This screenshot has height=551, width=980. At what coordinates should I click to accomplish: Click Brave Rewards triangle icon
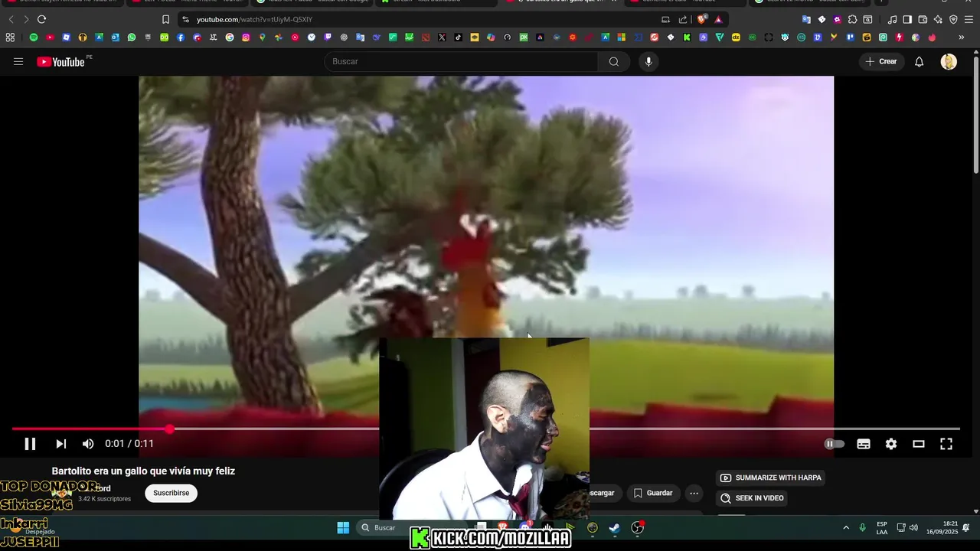(718, 19)
